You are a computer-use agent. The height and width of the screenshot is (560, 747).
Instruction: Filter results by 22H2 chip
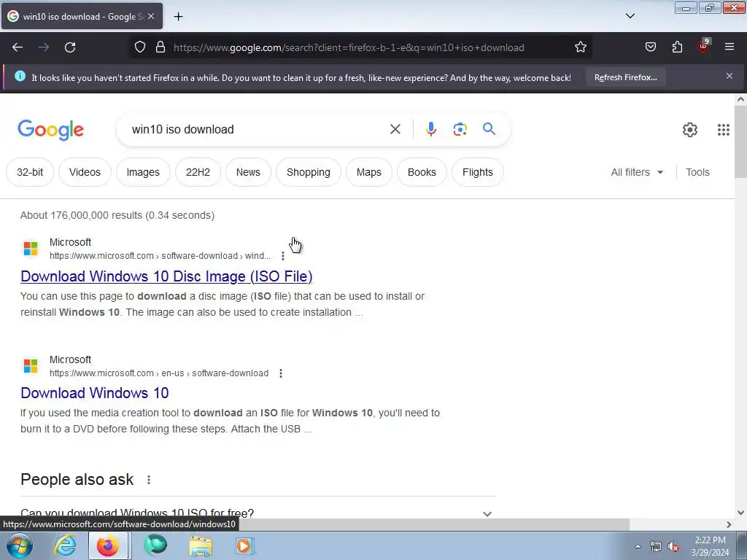point(198,172)
